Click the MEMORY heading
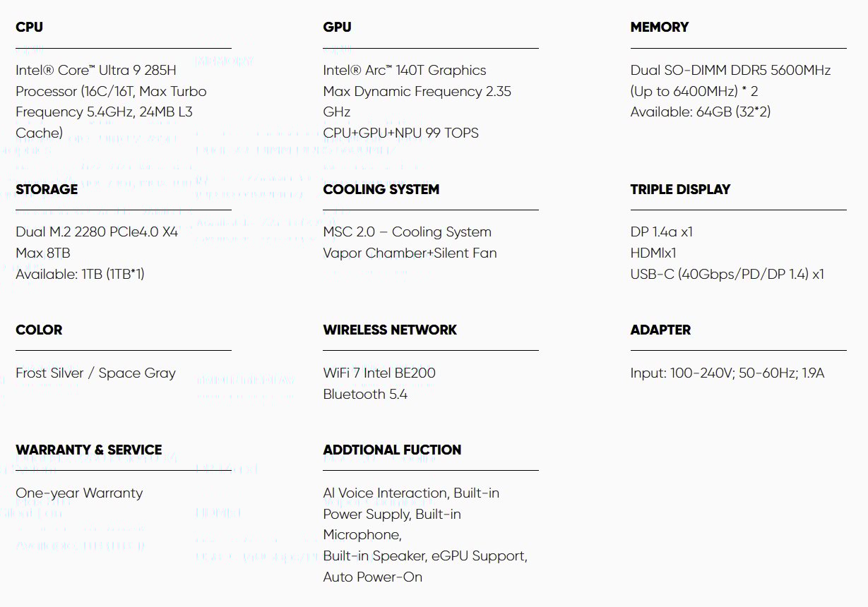 [x=659, y=27]
